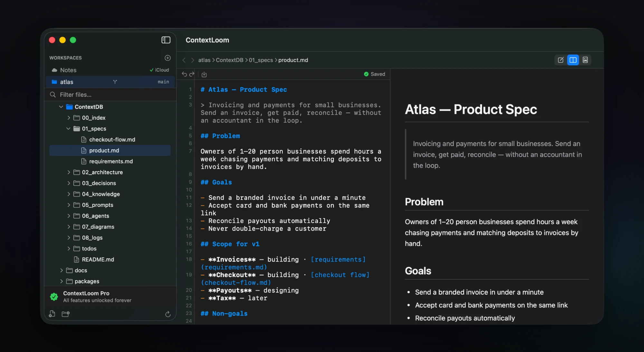The width and height of the screenshot is (644, 352).
Task: Toggle the sidebar panel icon
Action: 166,40
